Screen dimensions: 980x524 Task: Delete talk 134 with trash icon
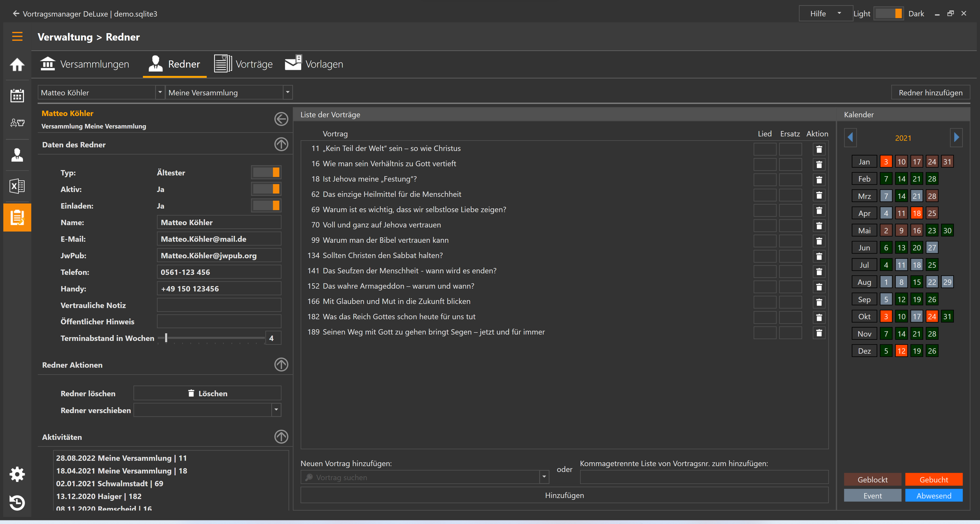point(819,256)
